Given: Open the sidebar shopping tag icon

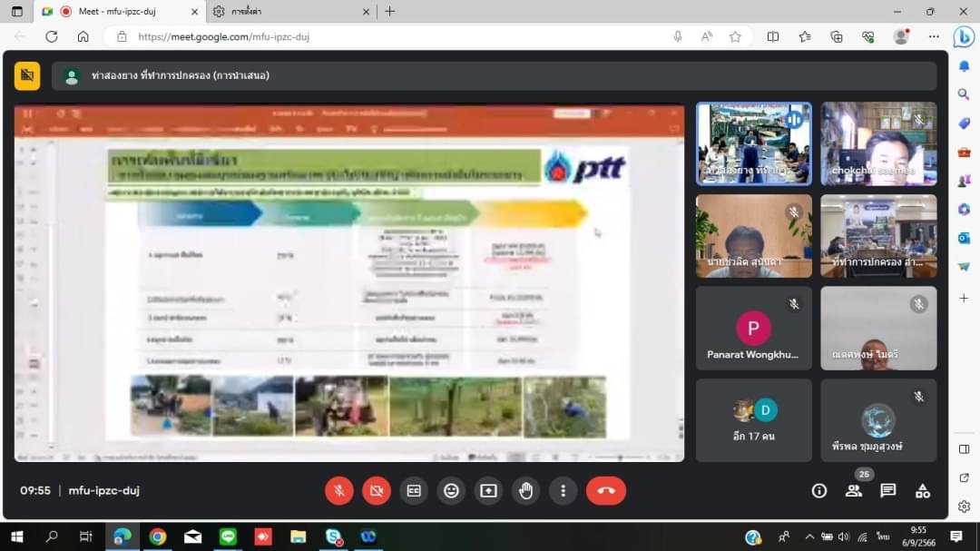Looking at the screenshot, I should (964, 123).
